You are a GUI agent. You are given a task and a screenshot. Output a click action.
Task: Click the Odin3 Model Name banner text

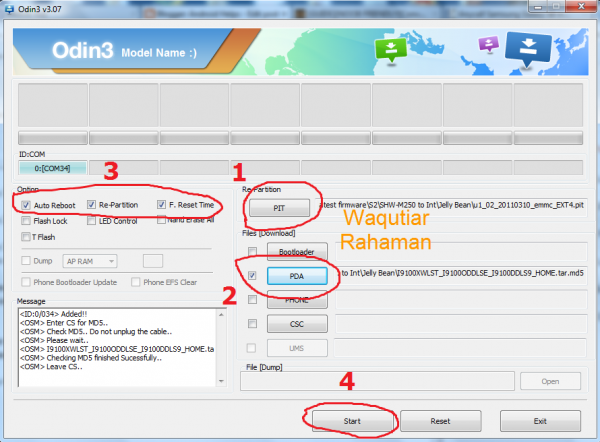point(124,51)
